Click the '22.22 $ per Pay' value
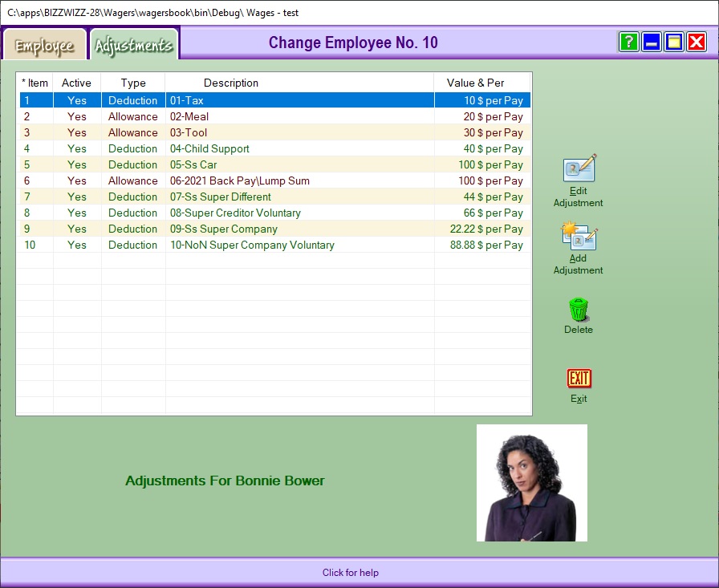The image size is (719, 588). (486, 229)
